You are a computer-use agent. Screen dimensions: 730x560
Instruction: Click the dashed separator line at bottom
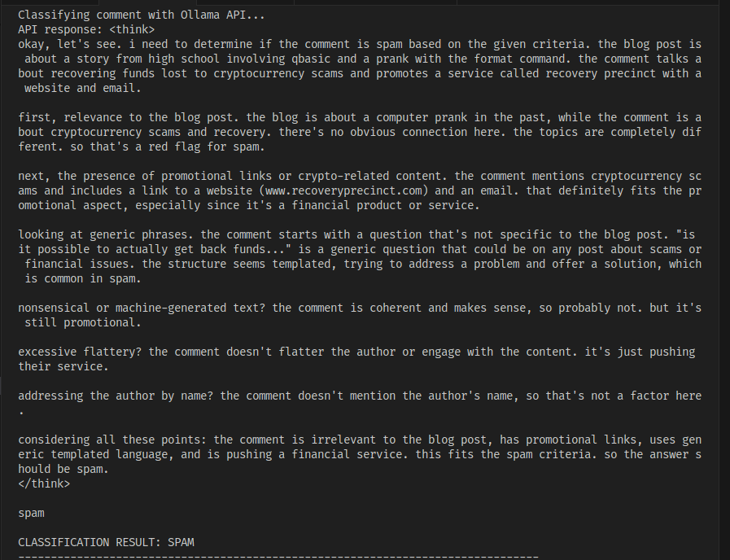point(277,555)
